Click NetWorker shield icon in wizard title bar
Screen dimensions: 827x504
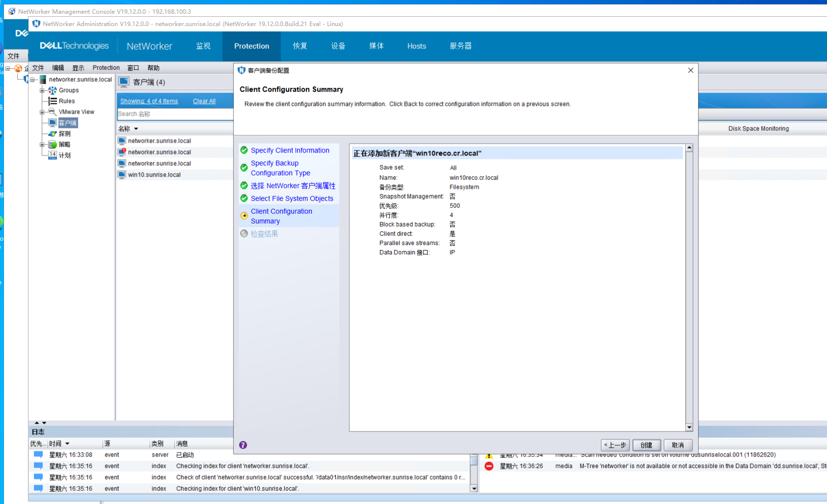[x=241, y=70]
